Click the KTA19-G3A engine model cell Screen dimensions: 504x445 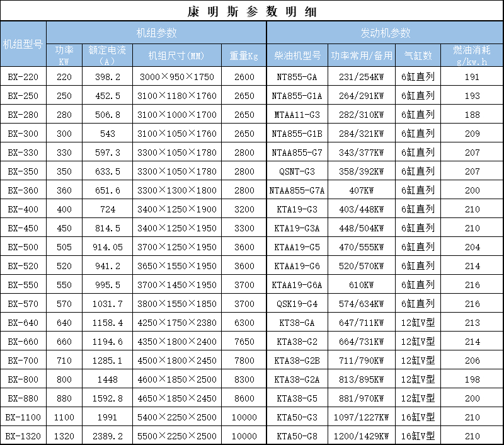point(297,228)
